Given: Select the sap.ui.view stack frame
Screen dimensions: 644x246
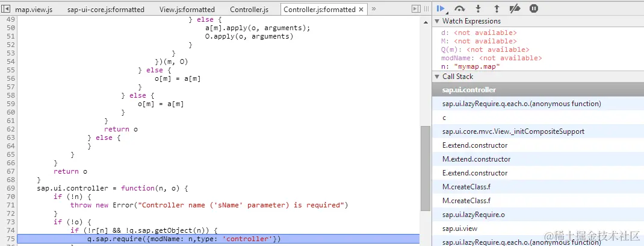Looking at the screenshot, I should point(538,229).
